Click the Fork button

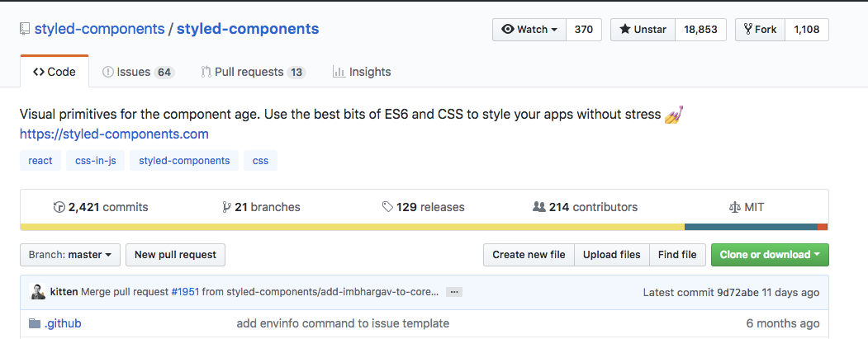coord(760,30)
